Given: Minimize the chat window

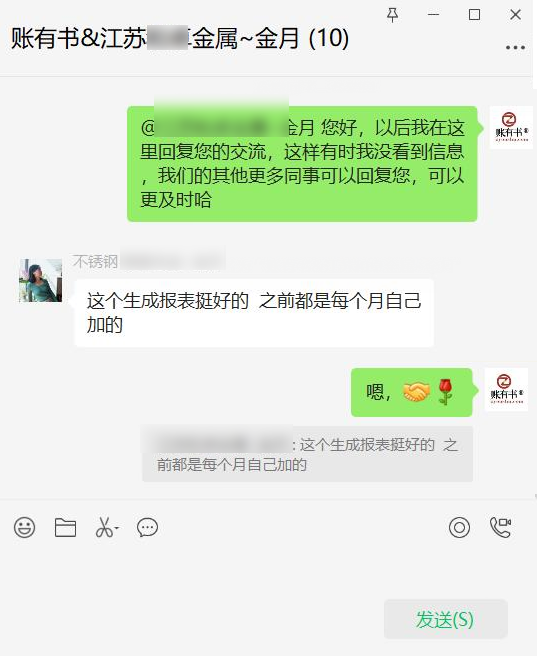Looking at the screenshot, I should pyautogui.click(x=434, y=15).
